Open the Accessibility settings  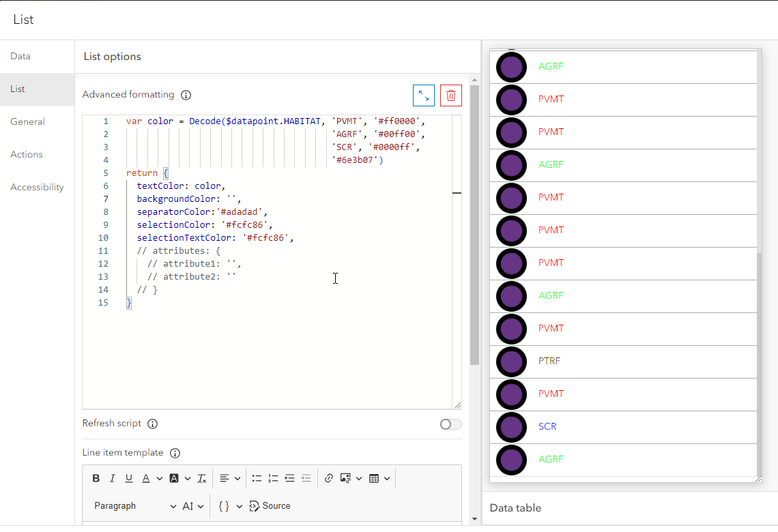point(37,187)
